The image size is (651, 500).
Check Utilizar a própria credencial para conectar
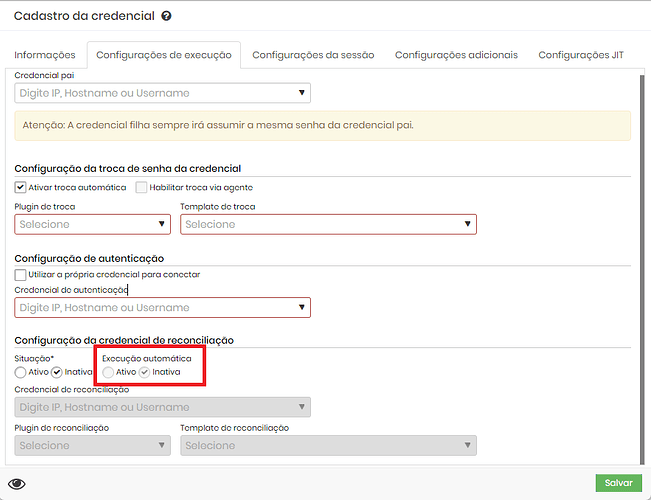click(21, 274)
